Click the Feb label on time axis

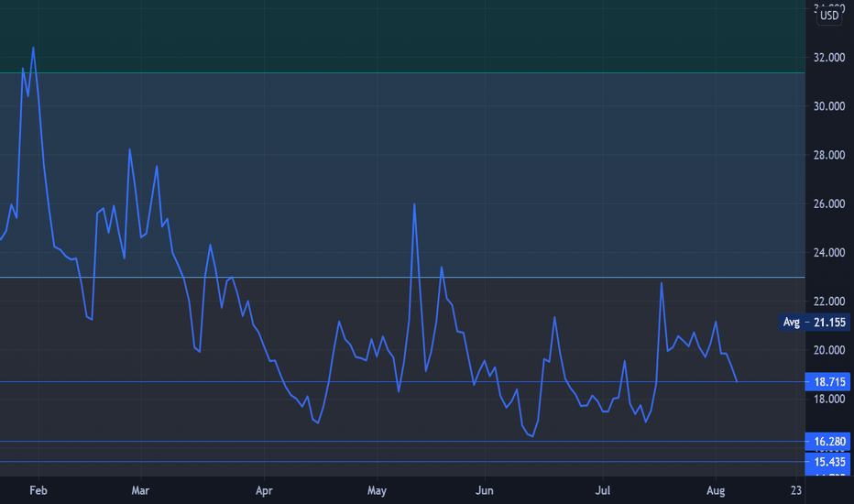pyautogui.click(x=38, y=490)
